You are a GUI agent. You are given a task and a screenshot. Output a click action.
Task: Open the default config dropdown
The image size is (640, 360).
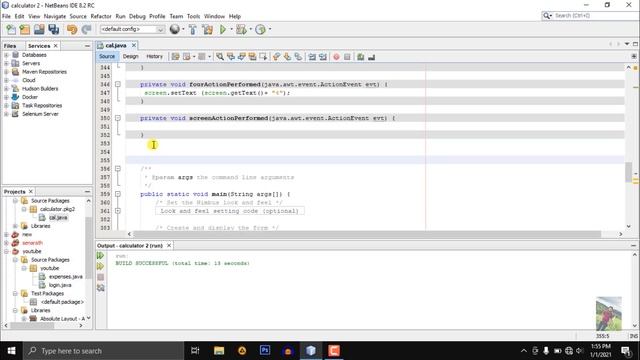132,29
